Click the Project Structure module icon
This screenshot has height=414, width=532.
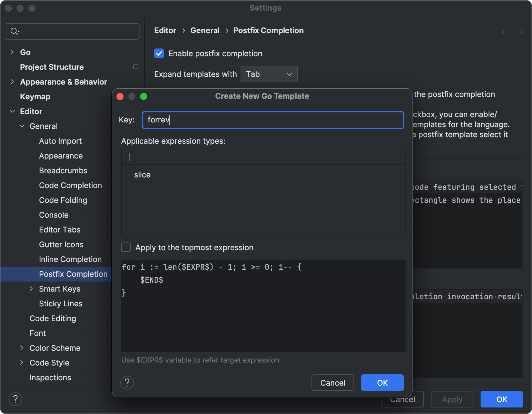click(x=136, y=67)
